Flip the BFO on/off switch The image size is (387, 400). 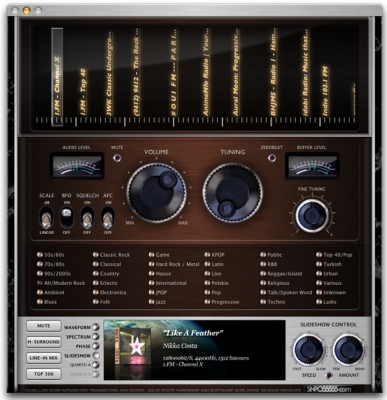(x=67, y=217)
